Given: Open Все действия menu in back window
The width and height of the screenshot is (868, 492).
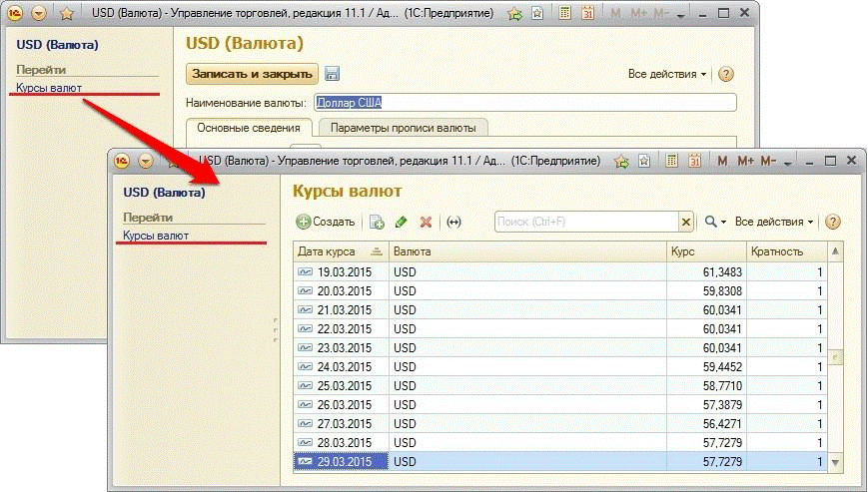Looking at the screenshot, I should pyautogui.click(x=667, y=74).
